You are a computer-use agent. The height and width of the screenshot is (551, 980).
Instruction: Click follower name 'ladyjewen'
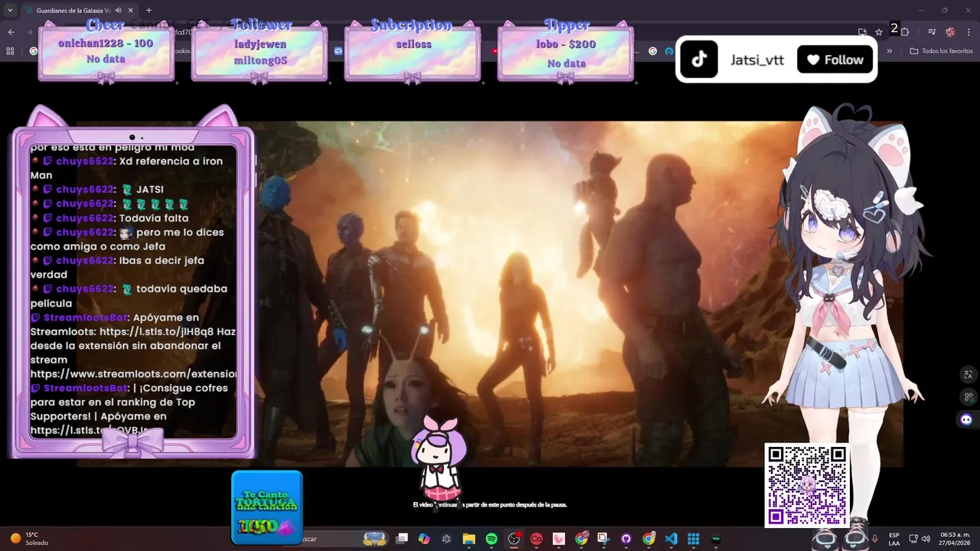tap(260, 44)
